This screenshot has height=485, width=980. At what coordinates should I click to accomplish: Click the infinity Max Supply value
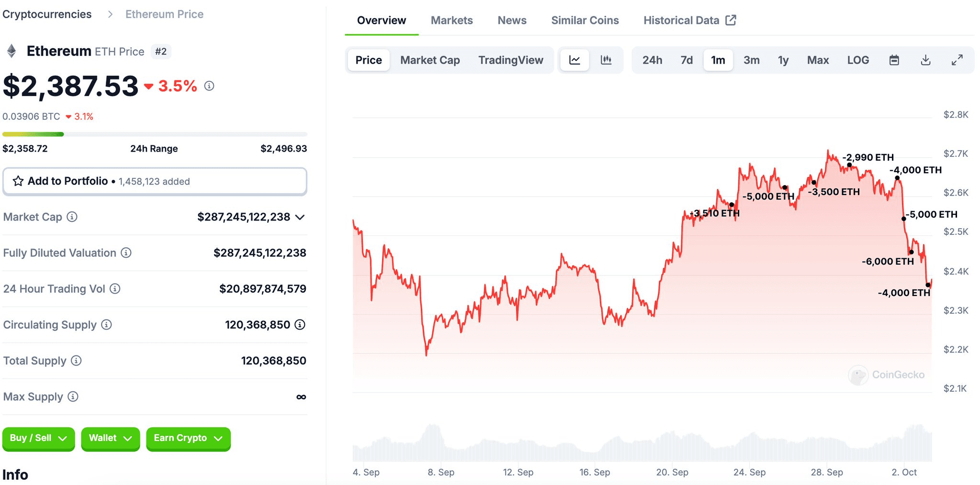pyautogui.click(x=301, y=397)
